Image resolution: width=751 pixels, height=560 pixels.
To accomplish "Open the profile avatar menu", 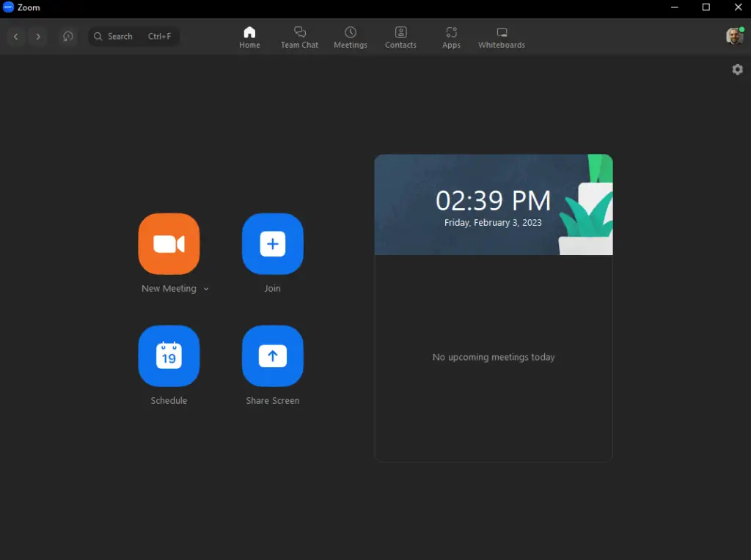I will coord(734,37).
